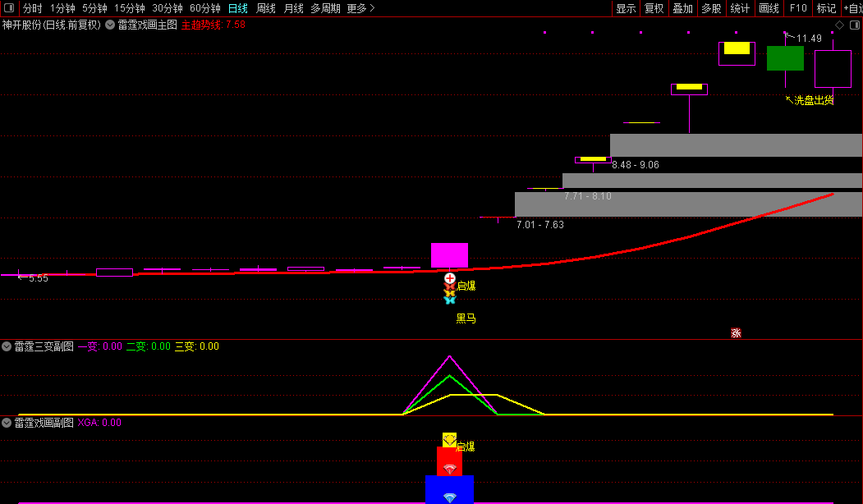
Task: Switch to 60分钟 period tab
Action: pyautogui.click(x=204, y=8)
